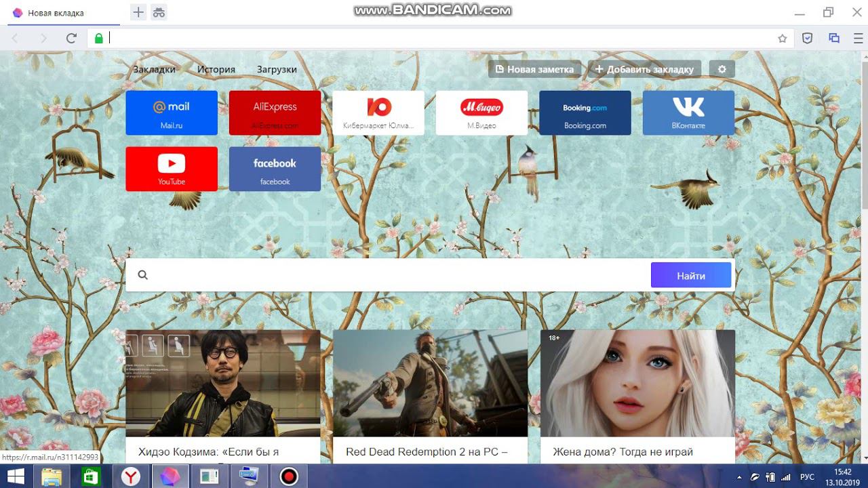
Task: Open the green Store app on taskbar
Action: pyautogui.click(x=90, y=476)
